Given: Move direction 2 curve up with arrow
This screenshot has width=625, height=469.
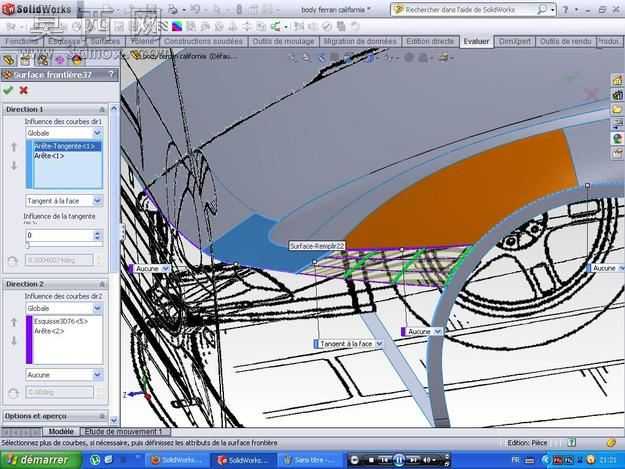Looking at the screenshot, I should point(14,322).
